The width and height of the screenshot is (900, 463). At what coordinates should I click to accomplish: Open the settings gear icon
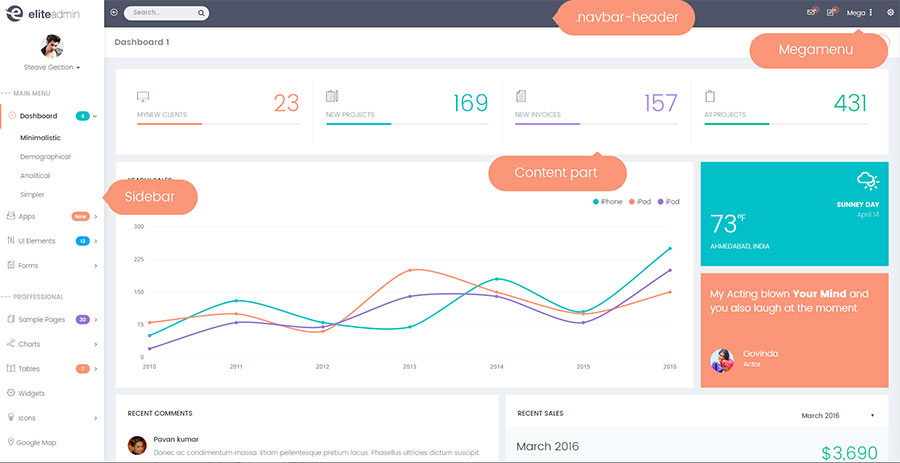[889, 12]
